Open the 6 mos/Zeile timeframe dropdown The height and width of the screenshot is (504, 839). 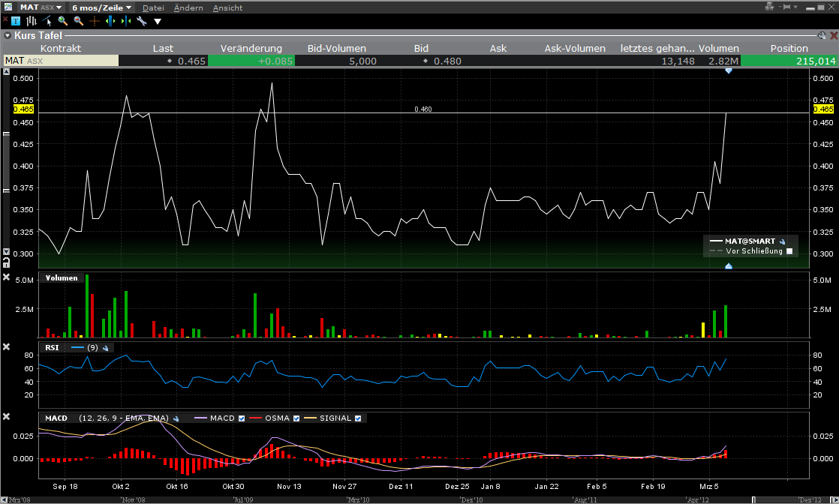pos(101,7)
